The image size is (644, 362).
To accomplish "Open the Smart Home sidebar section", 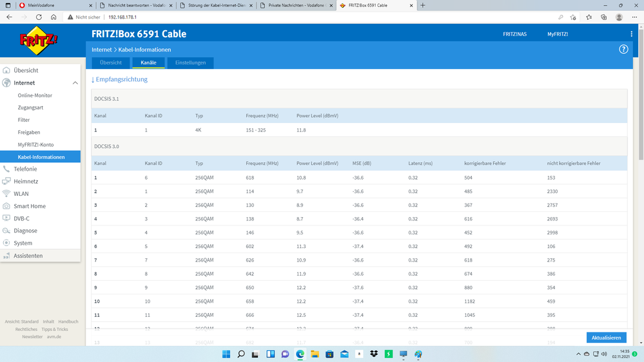I will click(29, 206).
